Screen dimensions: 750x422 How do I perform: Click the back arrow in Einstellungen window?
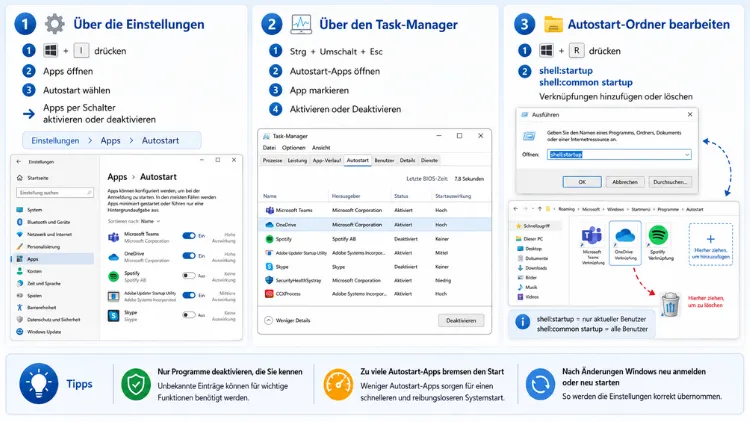(x=19, y=162)
